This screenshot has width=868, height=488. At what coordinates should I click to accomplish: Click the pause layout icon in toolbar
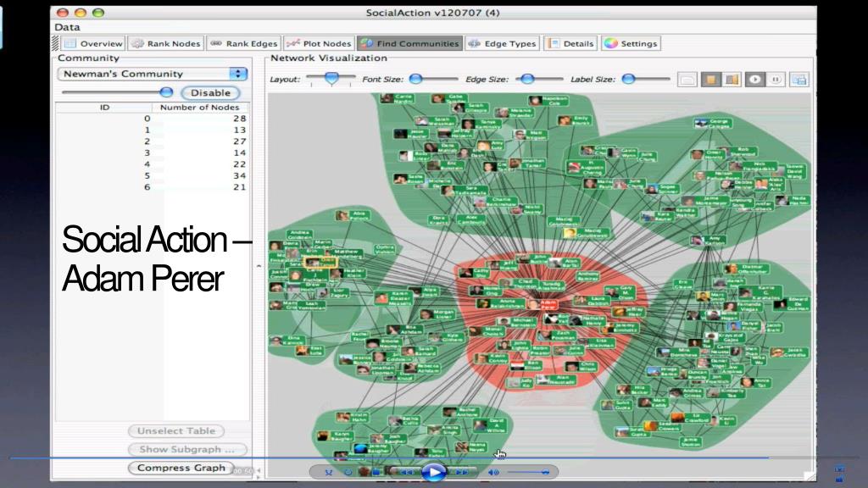tap(776, 80)
